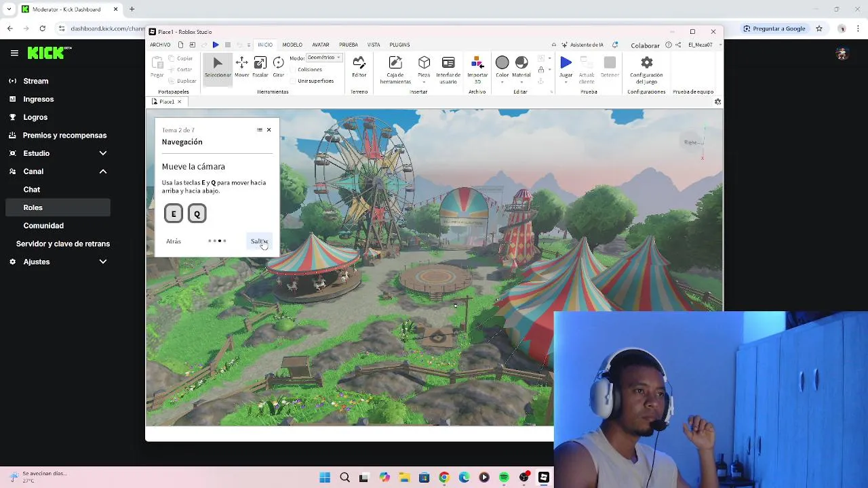Expand the Estudio section chevron

(103, 153)
